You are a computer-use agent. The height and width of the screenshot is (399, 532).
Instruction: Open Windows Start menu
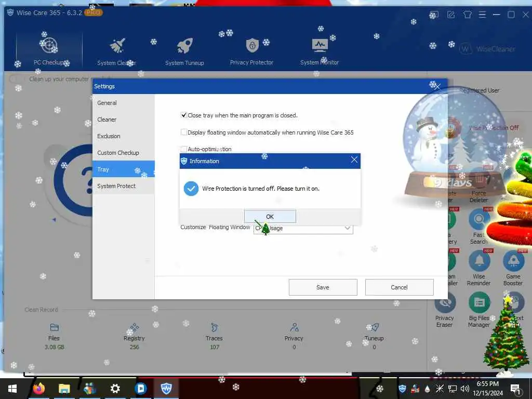tap(12, 389)
